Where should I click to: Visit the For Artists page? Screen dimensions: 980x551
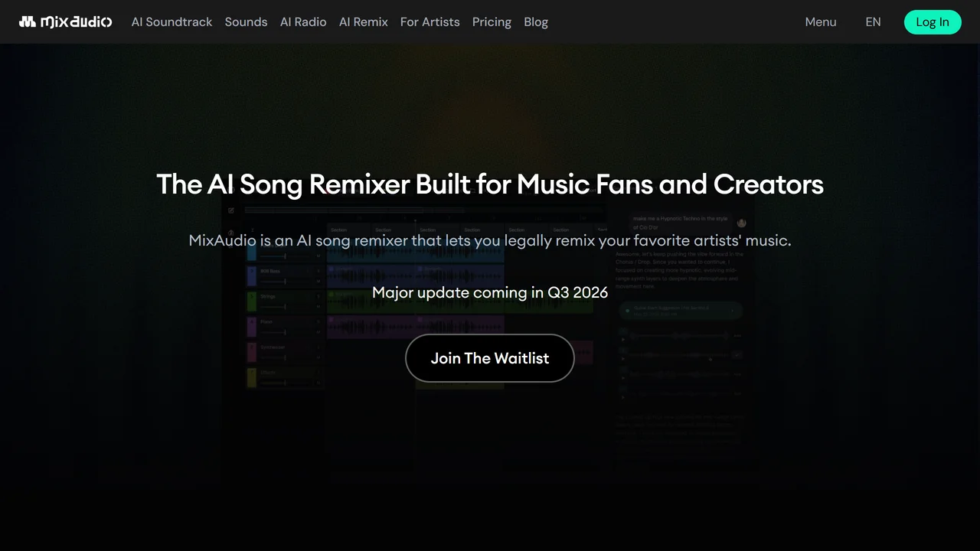(430, 22)
